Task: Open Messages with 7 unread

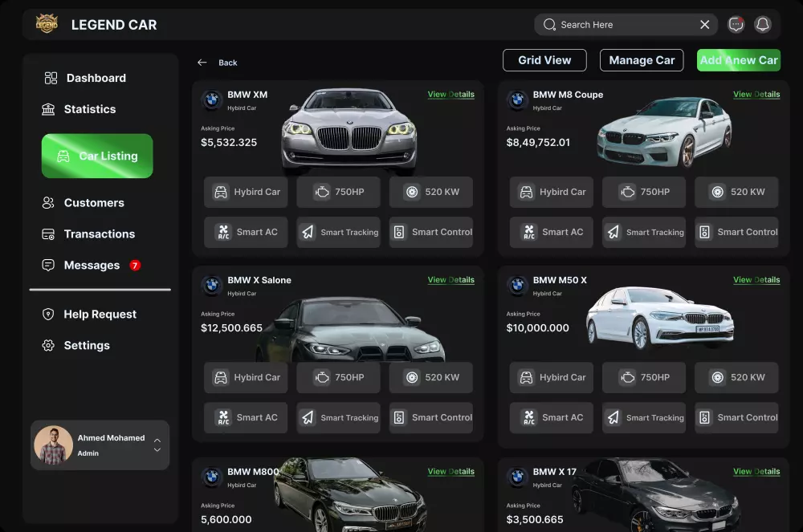Action: click(91, 265)
